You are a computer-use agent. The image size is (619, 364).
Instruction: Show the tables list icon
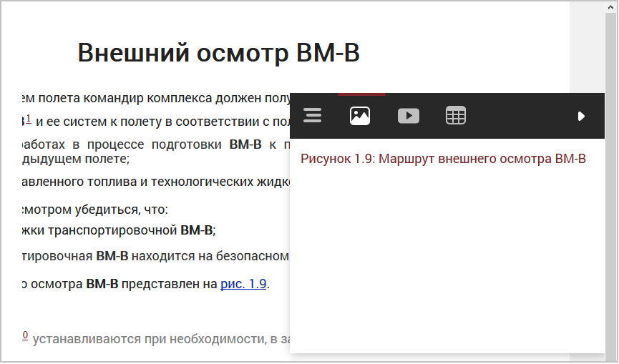coord(456,116)
